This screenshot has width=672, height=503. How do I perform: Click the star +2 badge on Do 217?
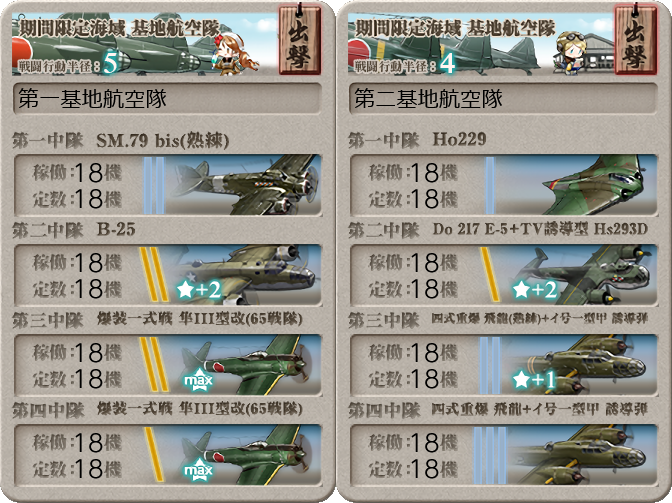pyautogui.click(x=535, y=290)
